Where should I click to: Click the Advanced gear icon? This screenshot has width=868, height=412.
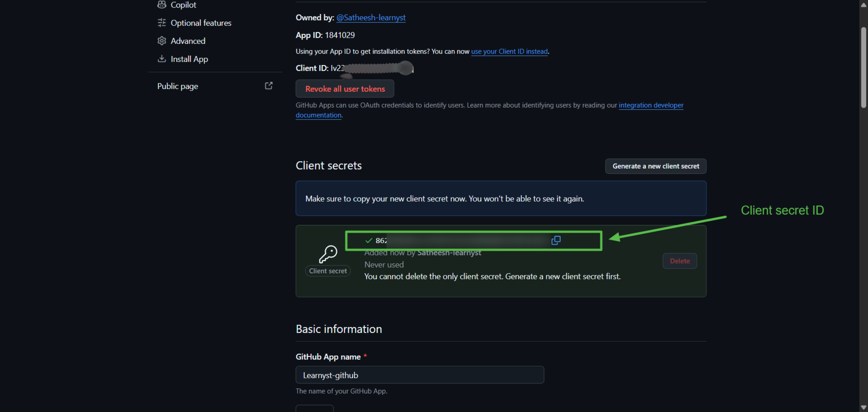point(162,41)
